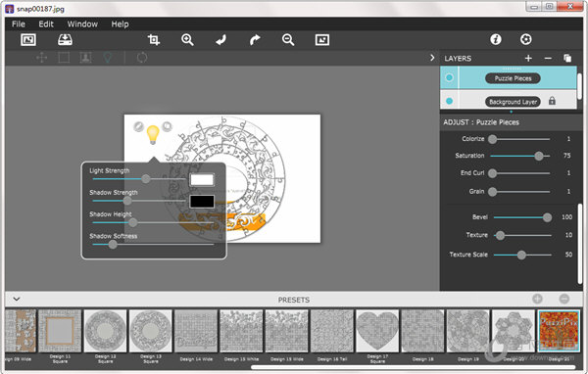Toggle visibility of Background Layer
The width and height of the screenshot is (588, 374).
(449, 101)
